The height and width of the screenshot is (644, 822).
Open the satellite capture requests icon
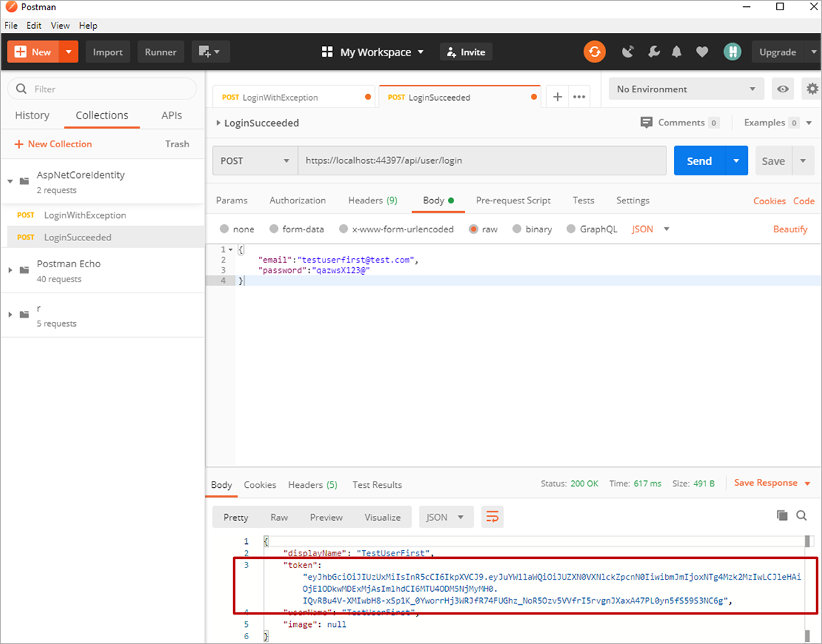point(628,52)
